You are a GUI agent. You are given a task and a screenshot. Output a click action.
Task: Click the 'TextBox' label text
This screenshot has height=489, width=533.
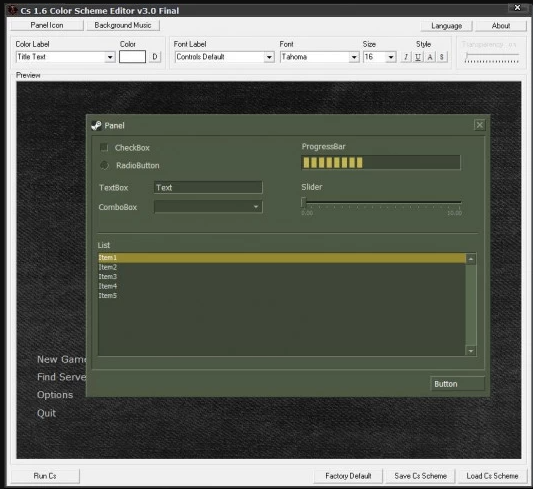[x=114, y=188]
